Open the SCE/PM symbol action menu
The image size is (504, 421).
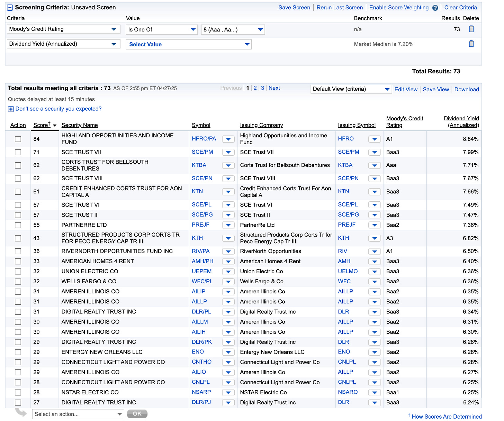click(x=228, y=152)
